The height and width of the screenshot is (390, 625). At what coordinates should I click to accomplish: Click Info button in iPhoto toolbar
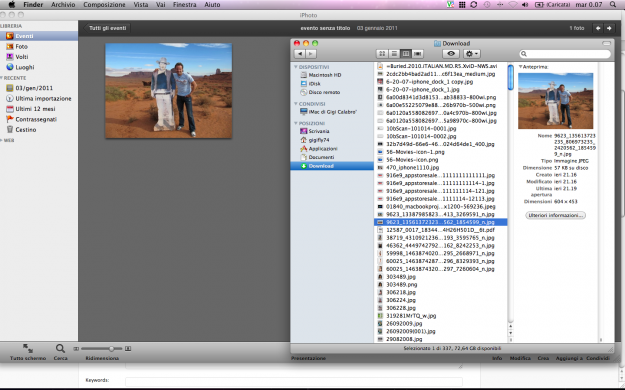(497, 358)
